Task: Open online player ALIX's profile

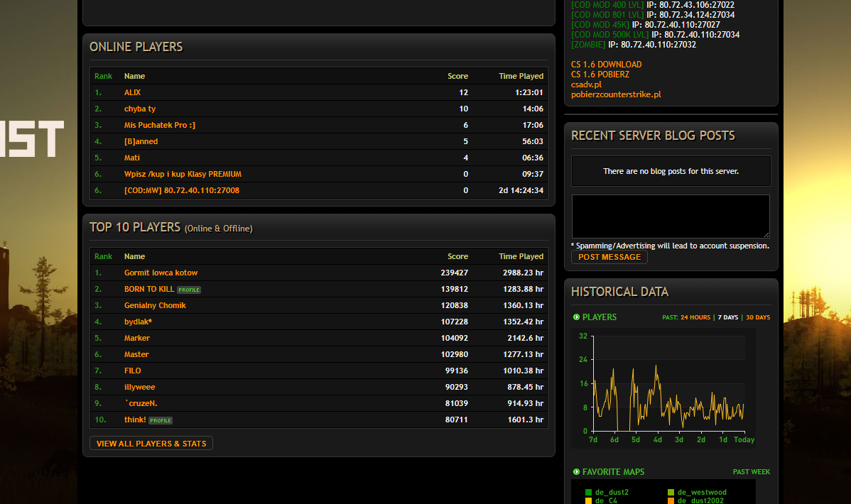Action: click(132, 92)
